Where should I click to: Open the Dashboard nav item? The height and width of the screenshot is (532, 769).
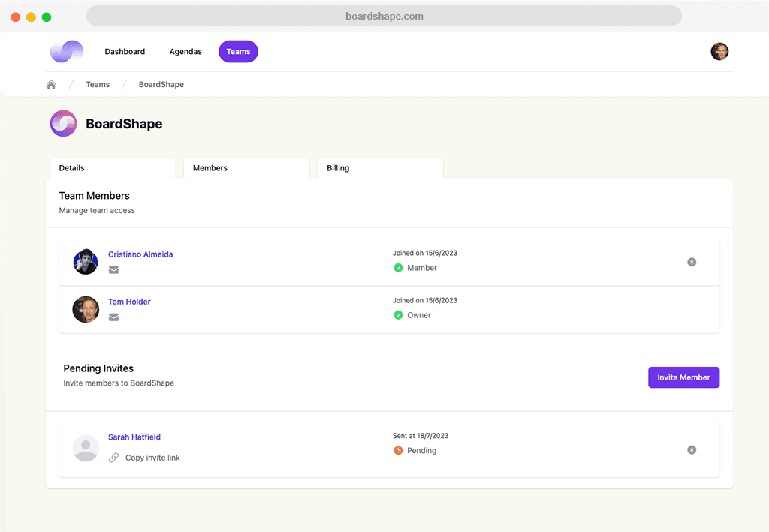pyautogui.click(x=125, y=52)
